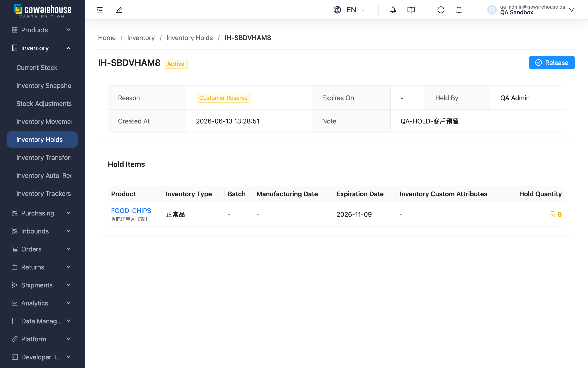Go to Home breadcrumb

tap(107, 38)
